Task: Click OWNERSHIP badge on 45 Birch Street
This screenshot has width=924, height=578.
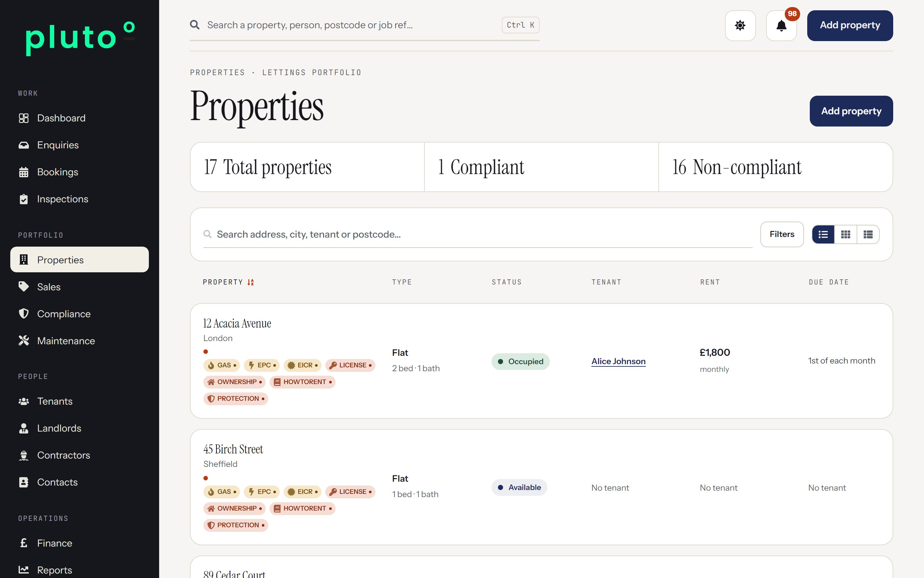Action: click(x=235, y=508)
